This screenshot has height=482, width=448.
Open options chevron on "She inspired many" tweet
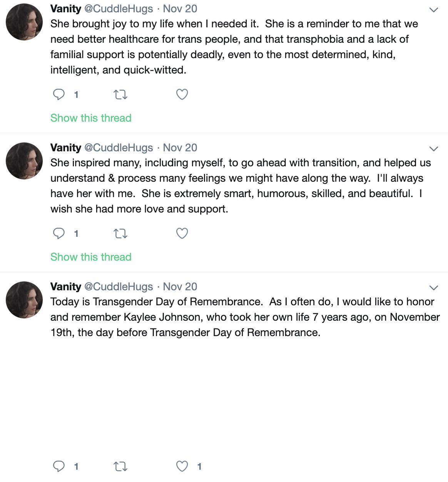point(434,149)
